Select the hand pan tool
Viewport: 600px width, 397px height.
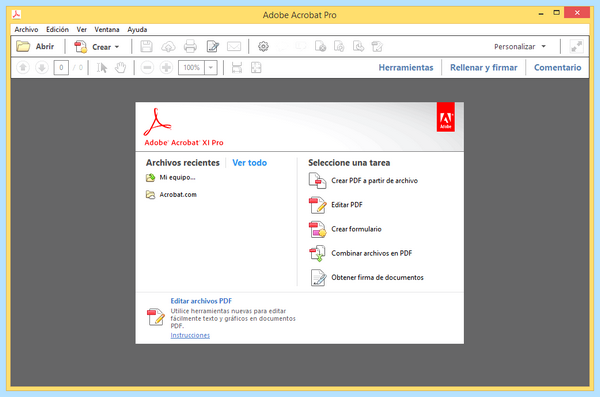coord(121,68)
